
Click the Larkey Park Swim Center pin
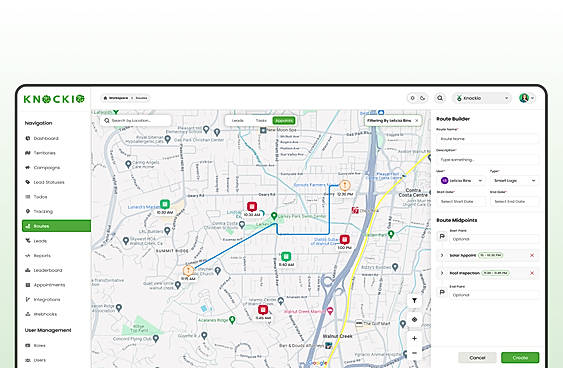274,216
